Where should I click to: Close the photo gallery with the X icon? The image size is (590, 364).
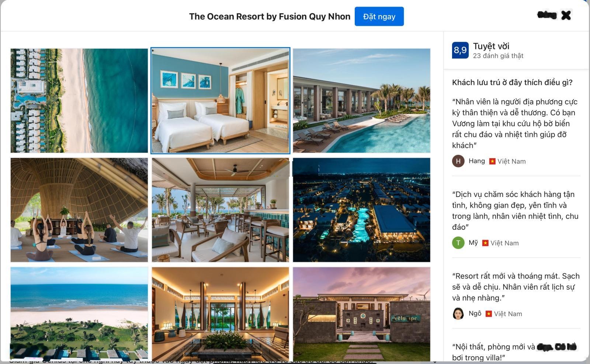[566, 15]
